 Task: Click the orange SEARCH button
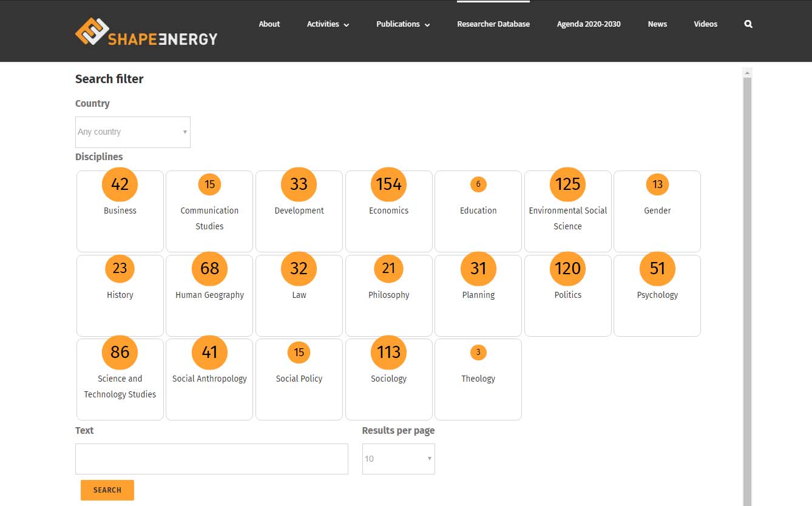(107, 490)
